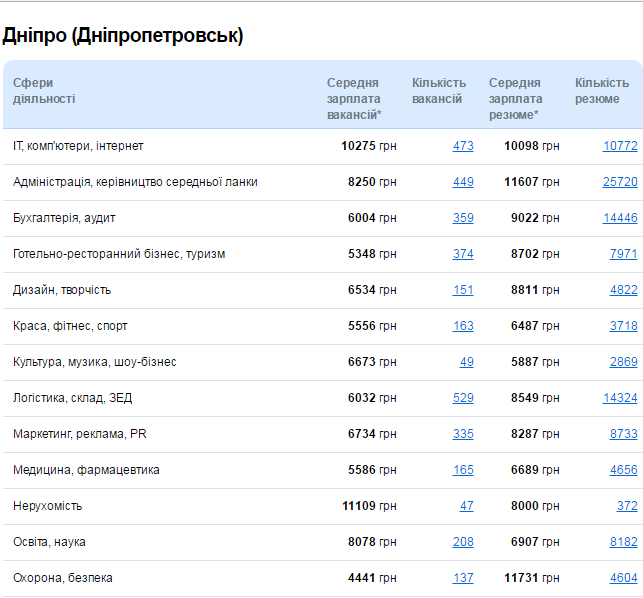Screen dimensions: 643x598
Task: Click the '5348 грн' vacancy salary value
Action: click(372, 254)
